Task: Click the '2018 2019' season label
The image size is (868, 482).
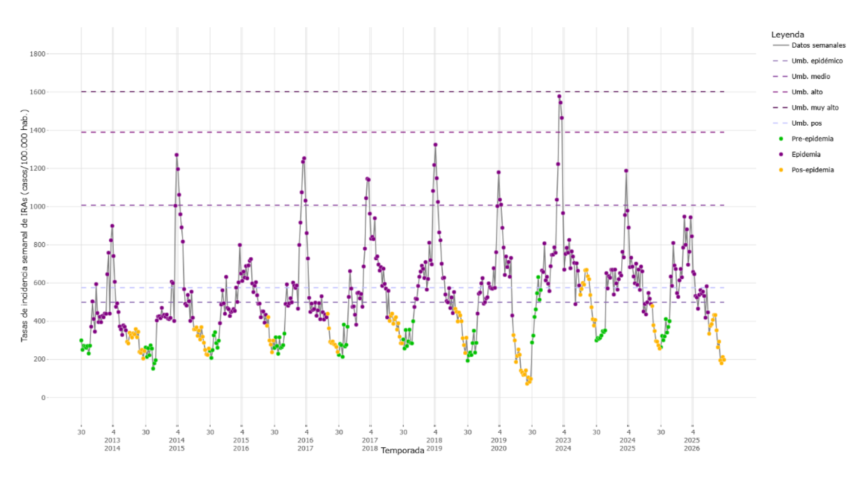Action: pyautogui.click(x=434, y=444)
